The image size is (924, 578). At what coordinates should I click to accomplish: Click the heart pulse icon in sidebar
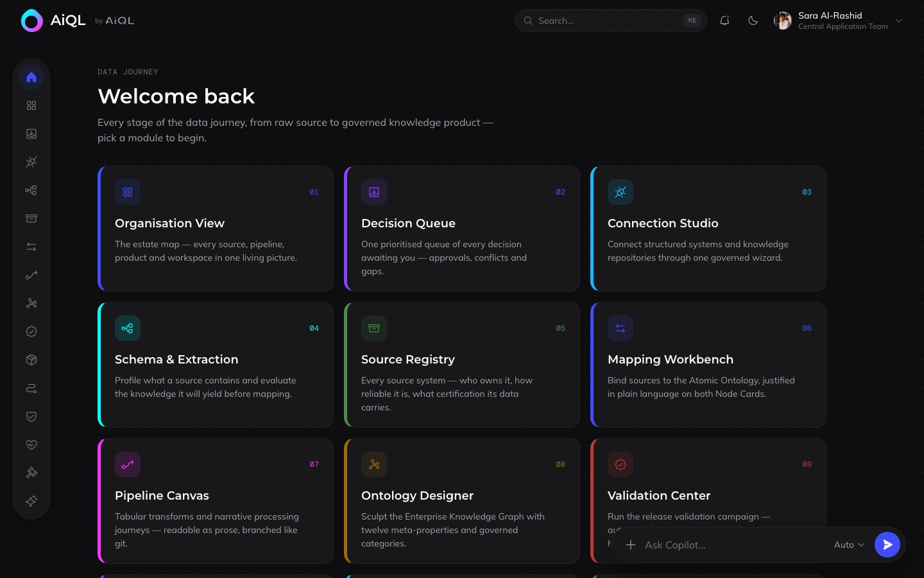(x=31, y=444)
